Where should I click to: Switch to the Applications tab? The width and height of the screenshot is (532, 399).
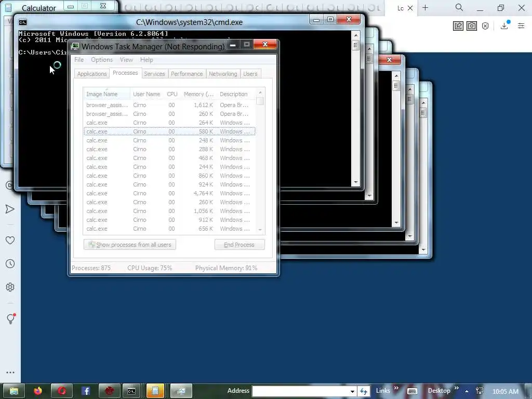(92, 74)
